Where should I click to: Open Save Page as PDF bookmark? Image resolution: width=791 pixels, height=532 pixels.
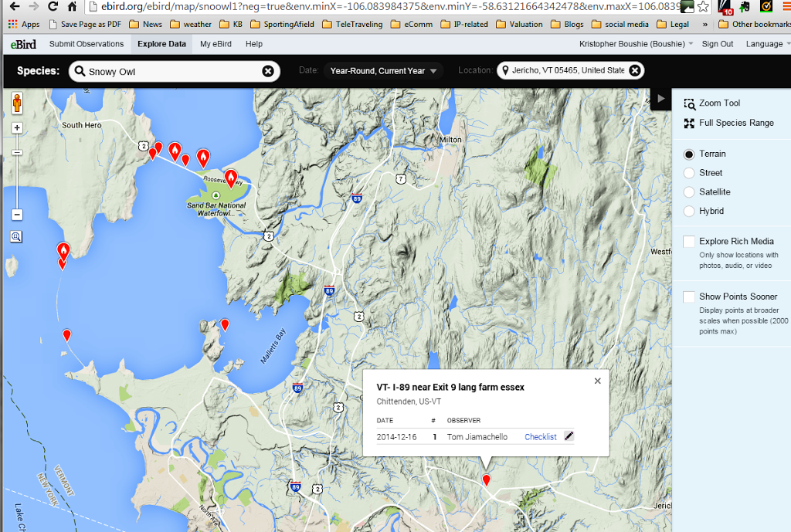click(x=85, y=24)
